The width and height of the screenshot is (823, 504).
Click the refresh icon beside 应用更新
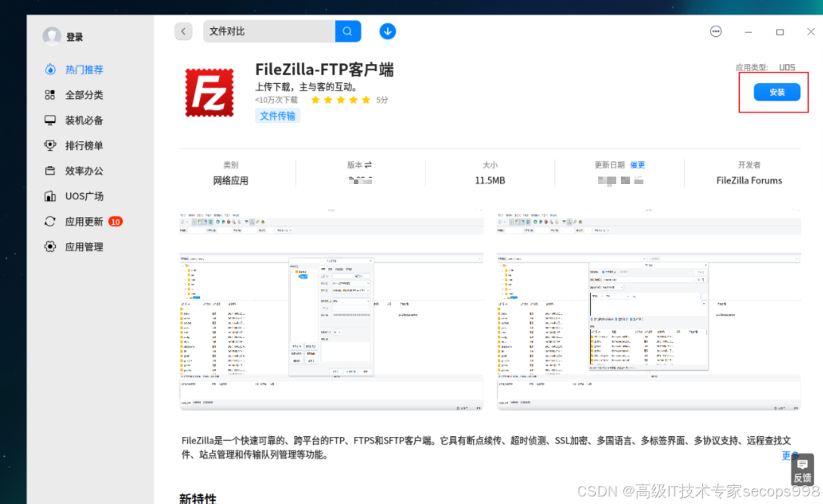[50, 222]
